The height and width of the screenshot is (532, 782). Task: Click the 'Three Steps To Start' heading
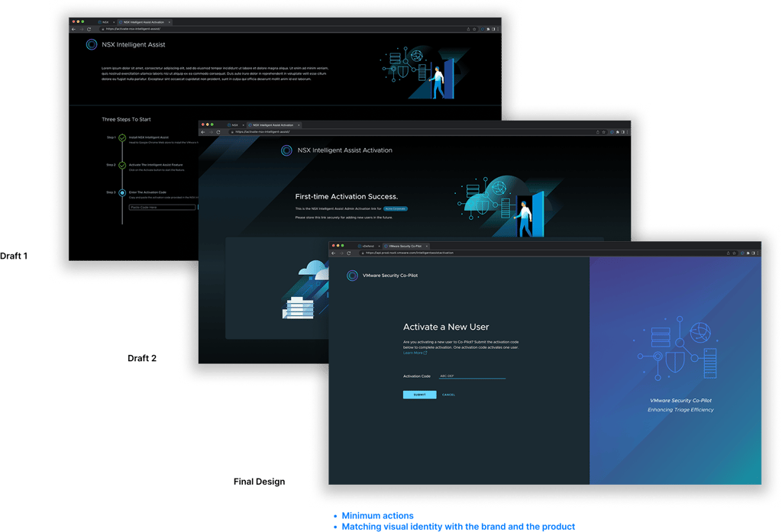pos(126,119)
